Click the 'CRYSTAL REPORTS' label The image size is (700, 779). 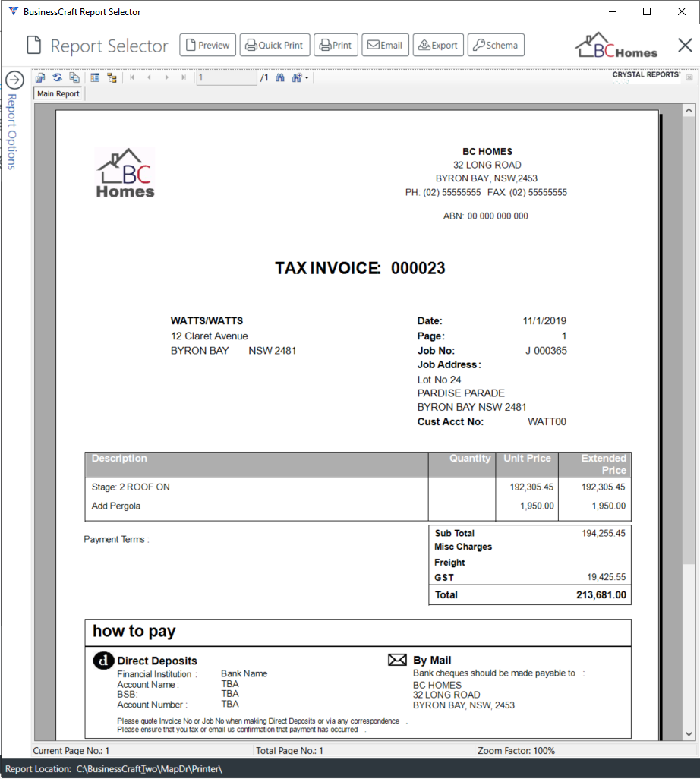click(x=646, y=74)
